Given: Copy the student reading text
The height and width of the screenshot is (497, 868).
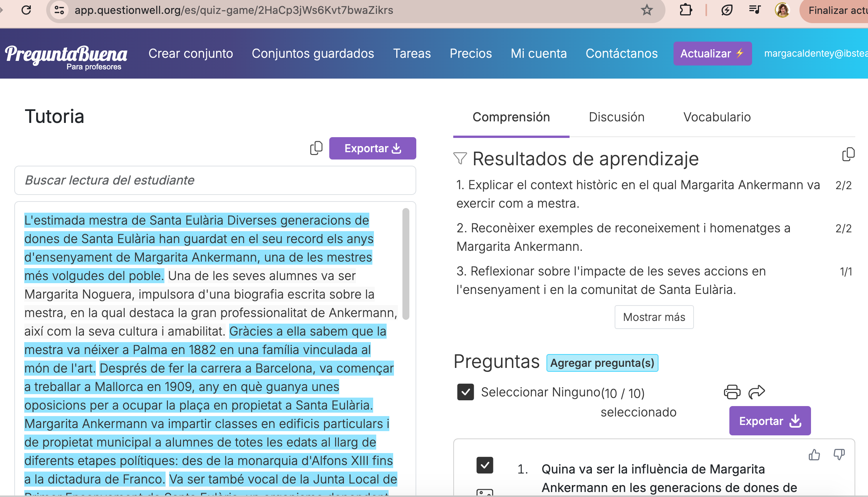Looking at the screenshot, I should [x=316, y=148].
